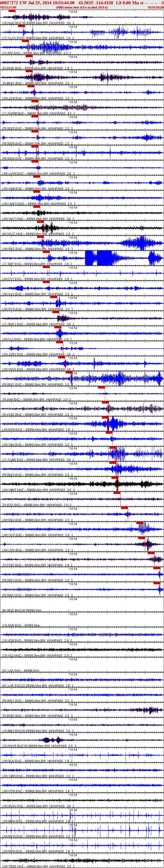Select the 'US WVOR BHZ 00' station label

(15, 746)
